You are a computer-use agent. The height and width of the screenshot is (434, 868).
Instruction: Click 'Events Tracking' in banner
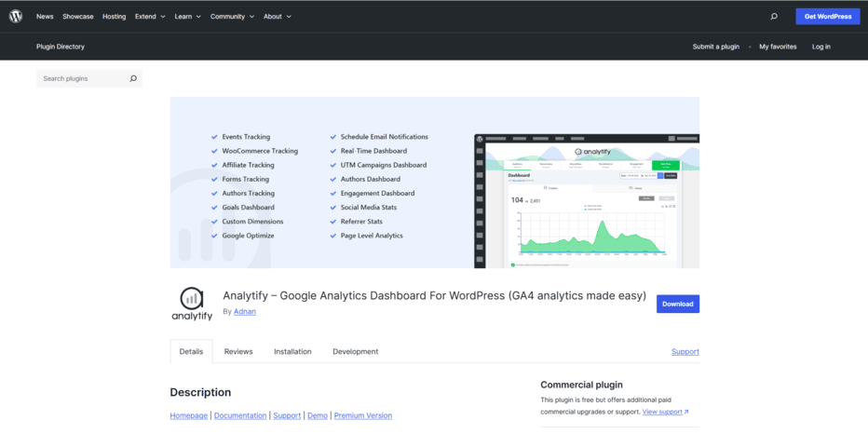246,137
